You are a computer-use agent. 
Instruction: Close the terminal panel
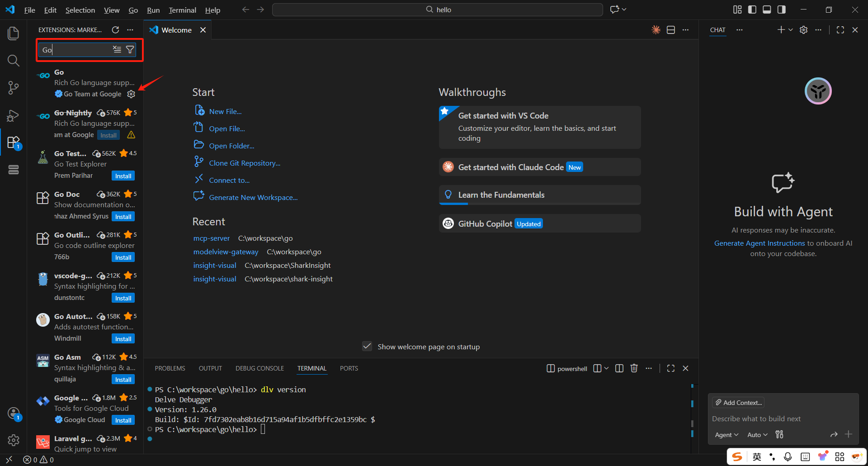coord(685,368)
